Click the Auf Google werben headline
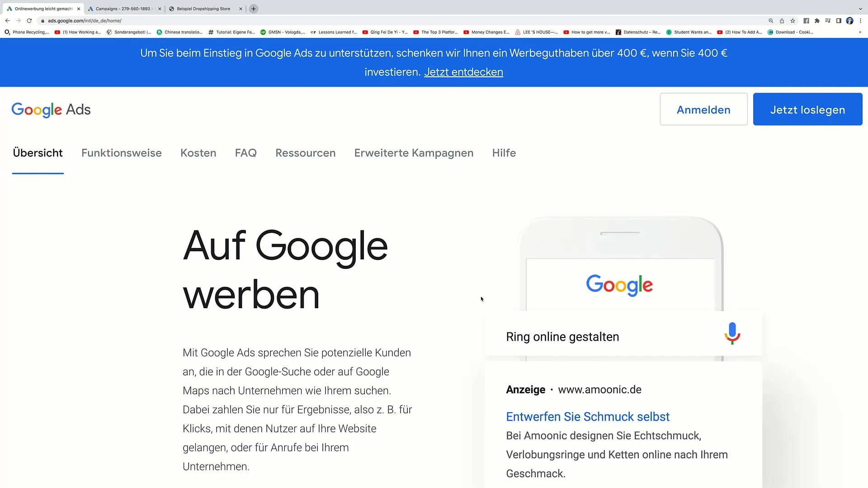Image resolution: width=868 pixels, height=488 pixels. coord(285,270)
